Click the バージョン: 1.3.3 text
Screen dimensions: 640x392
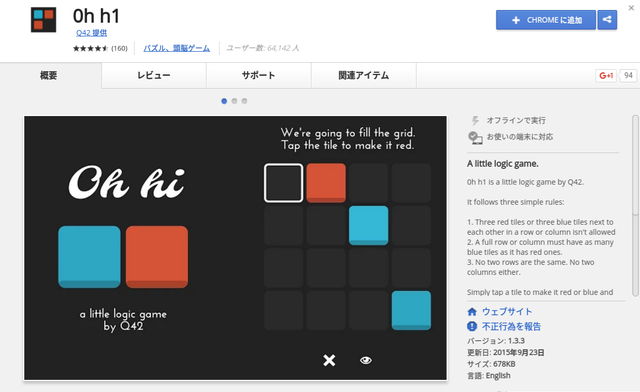tap(496, 341)
